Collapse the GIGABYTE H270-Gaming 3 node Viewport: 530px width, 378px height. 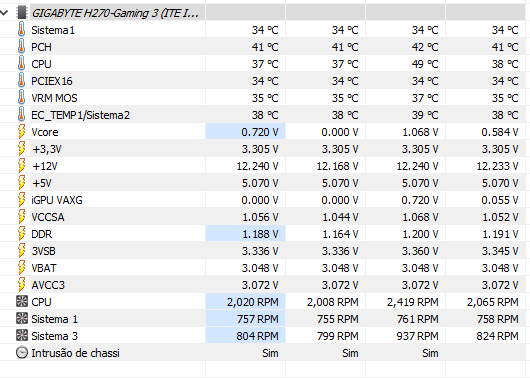click(4, 13)
